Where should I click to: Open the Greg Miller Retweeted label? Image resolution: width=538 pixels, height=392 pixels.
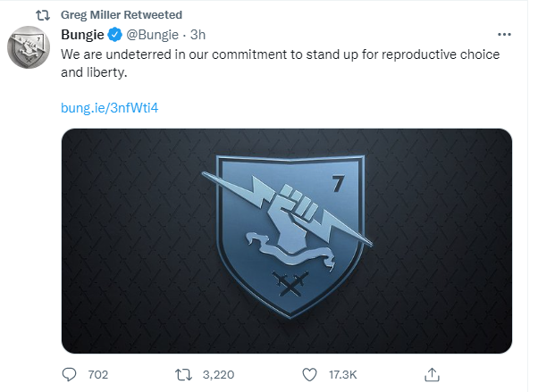(x=122, y=15)
